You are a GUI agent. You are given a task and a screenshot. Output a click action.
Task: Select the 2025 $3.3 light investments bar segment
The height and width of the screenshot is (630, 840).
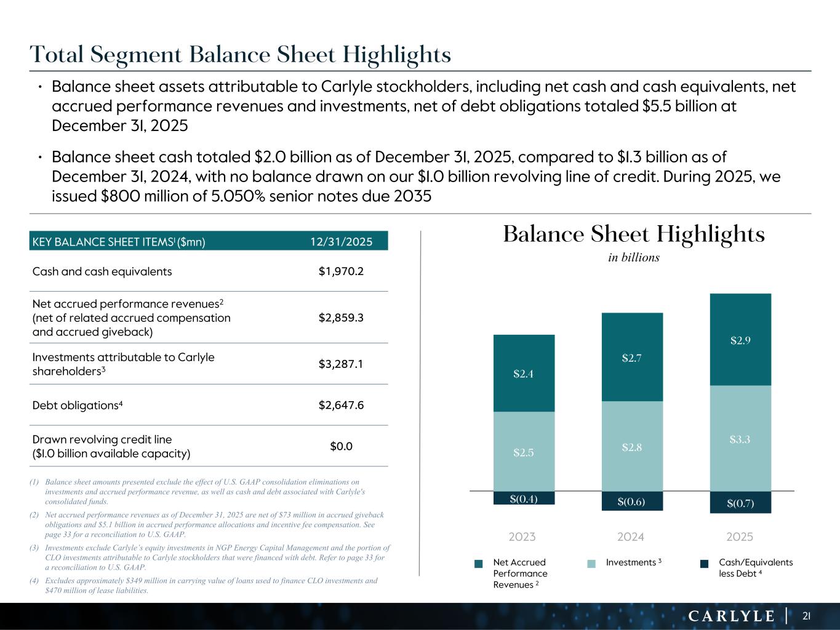click(740, 439)
